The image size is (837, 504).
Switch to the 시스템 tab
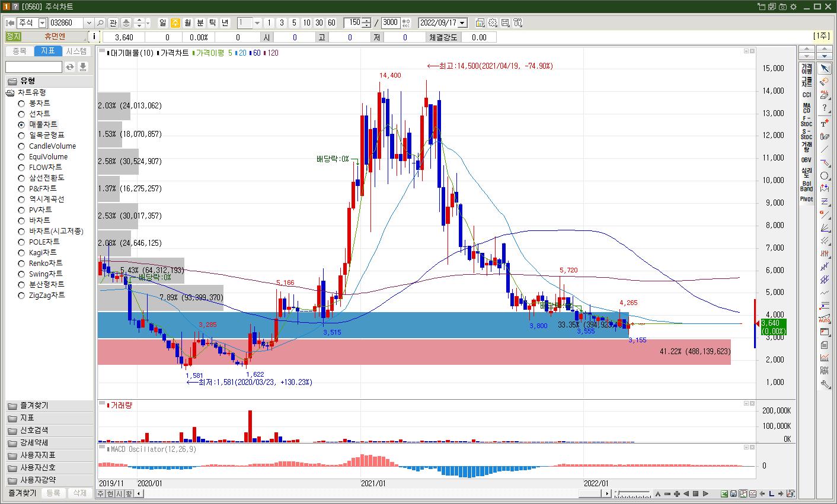coord(76,52)
